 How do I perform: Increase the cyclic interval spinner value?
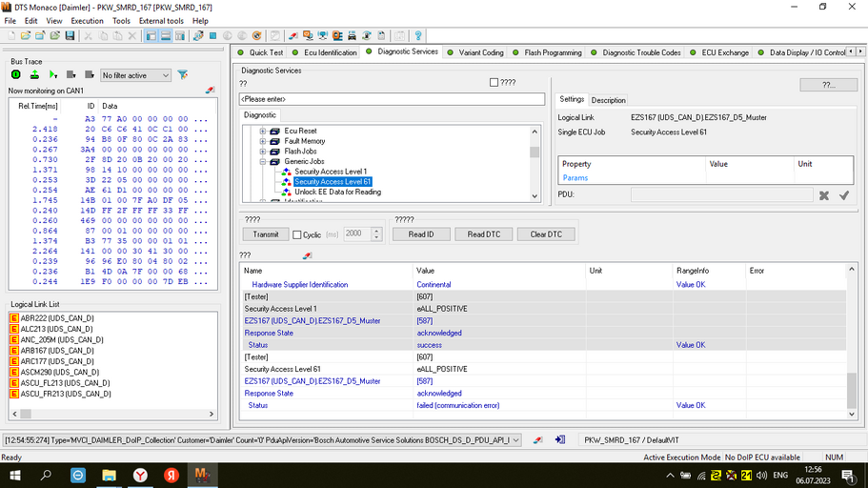point(376,231)
